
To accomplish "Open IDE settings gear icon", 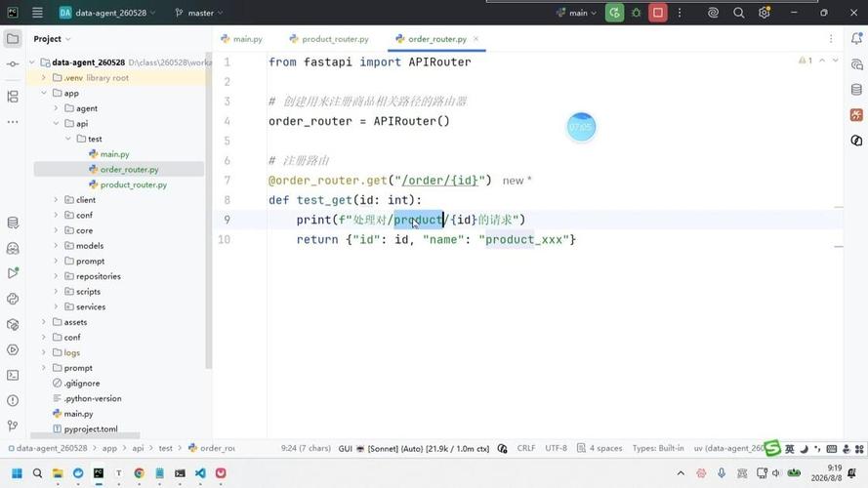I will click(x=764, y=12).
